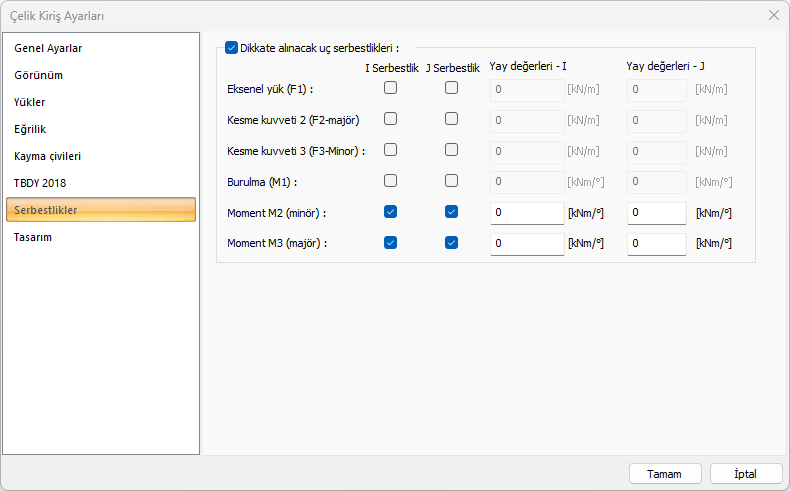Uncheck J Serbestlik for Moment M3 (majör)
The image size is (790, 491).
(452, 243)
